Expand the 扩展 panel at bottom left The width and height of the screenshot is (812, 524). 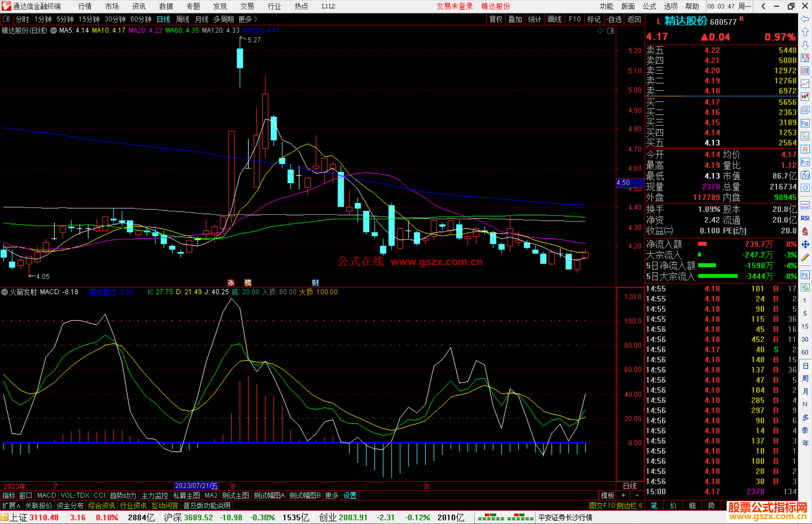click(x=11, y=506)
